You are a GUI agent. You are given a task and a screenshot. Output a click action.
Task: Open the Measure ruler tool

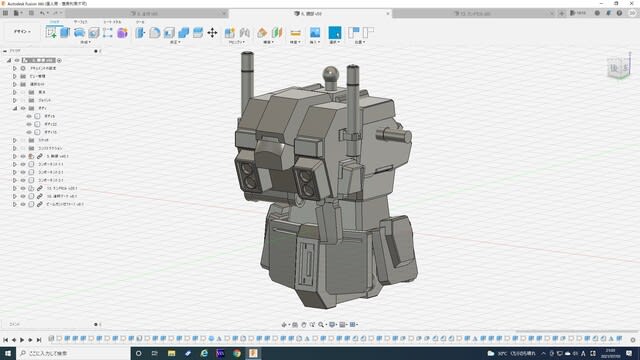[x=296, y=33]
